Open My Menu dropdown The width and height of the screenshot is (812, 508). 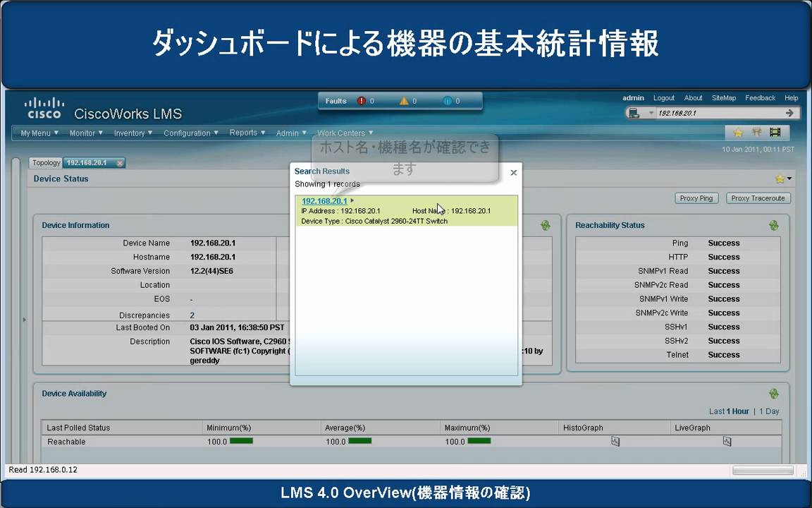[39, 133]
